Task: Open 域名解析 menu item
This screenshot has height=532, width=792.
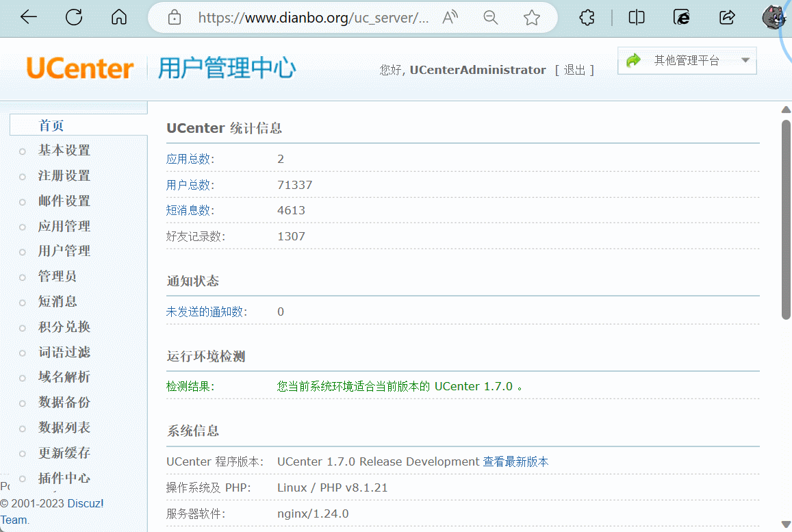Action: [64, 377]
